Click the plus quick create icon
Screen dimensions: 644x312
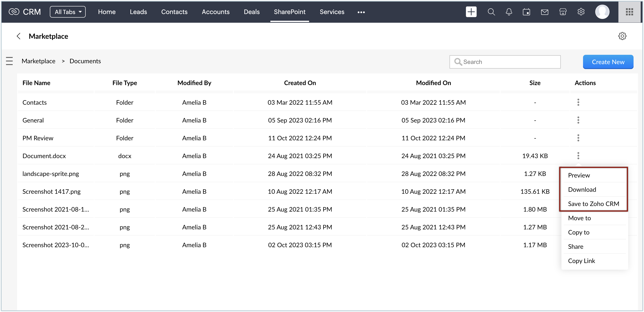point(471,12)
